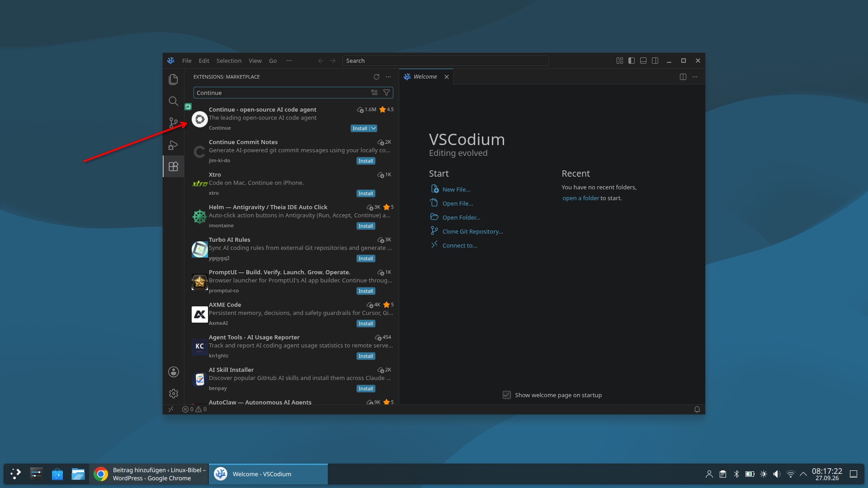Image resolution: width=868 pixels, height=488 pixels.
Task: Toggle the primary side bar visibility
Action: [x=632, y=61]
